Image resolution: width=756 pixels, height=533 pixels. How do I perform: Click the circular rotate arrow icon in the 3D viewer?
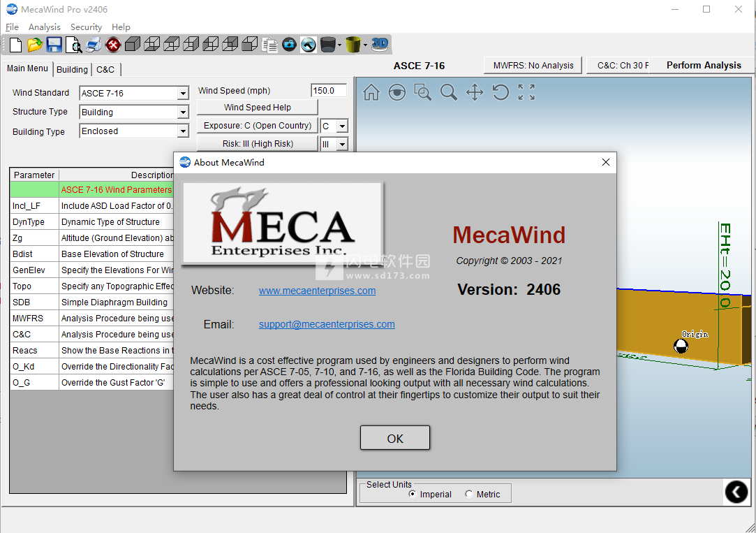coord(501,92)
